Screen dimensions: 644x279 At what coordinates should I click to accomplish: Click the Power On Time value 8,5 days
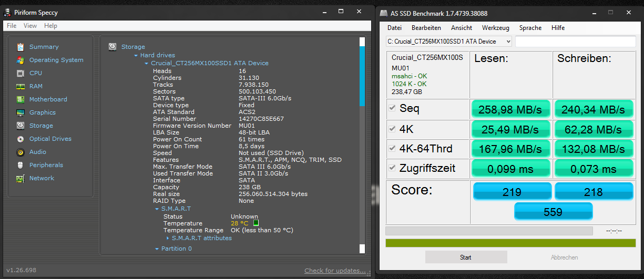click(x=252, y=146)
